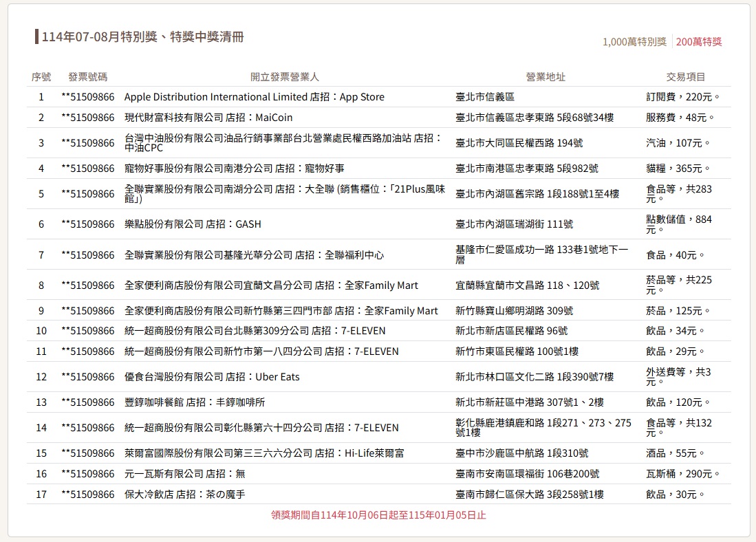
Task: Click the 交易項目 column header
Action: (x=686, y=77)
